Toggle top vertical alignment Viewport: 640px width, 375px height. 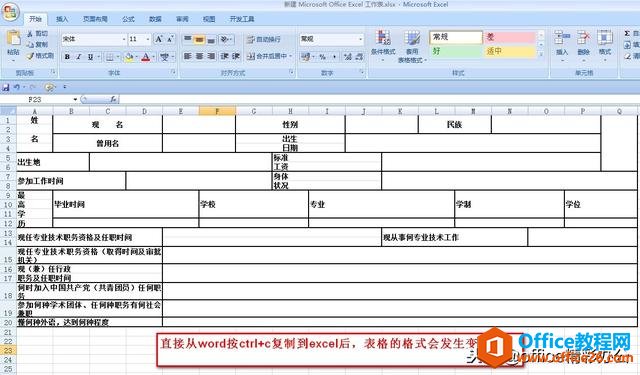(187, 39)
